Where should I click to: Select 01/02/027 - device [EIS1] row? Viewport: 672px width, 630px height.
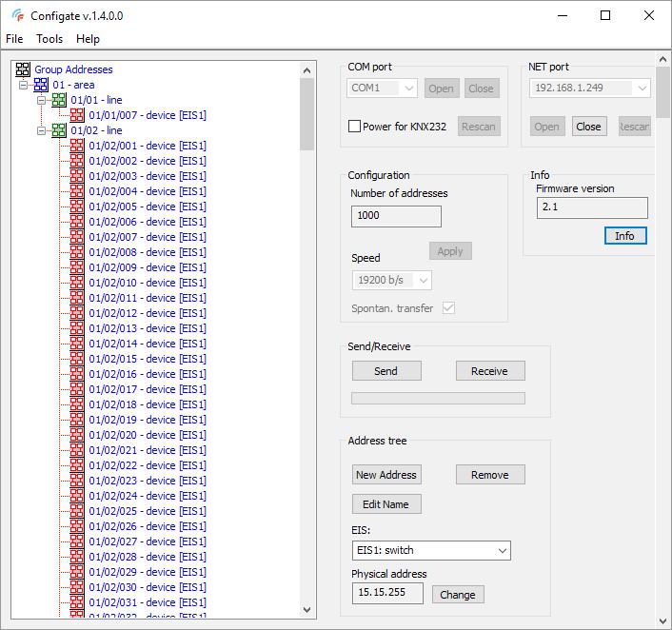[148, 541]
